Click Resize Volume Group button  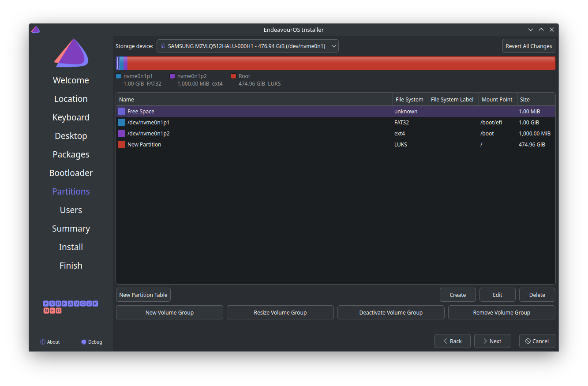[x=280, y=312]
